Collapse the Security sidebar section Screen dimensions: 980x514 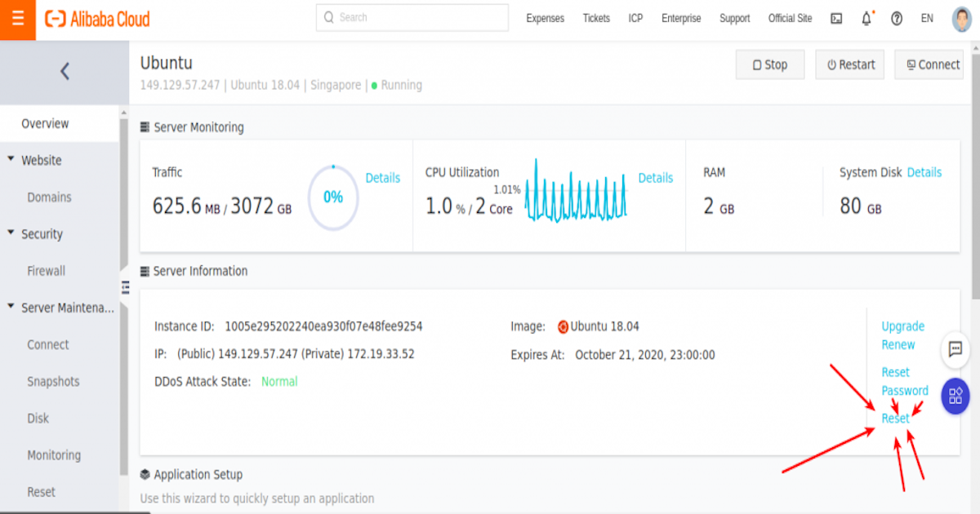(11, 233)
